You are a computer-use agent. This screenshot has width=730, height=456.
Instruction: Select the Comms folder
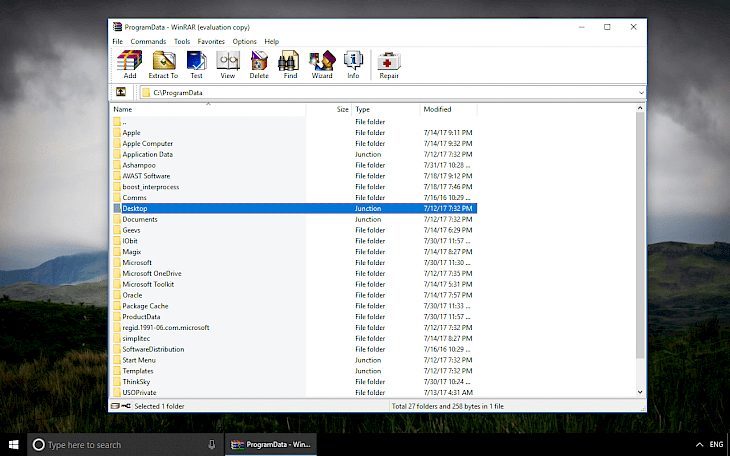[294, 197]
